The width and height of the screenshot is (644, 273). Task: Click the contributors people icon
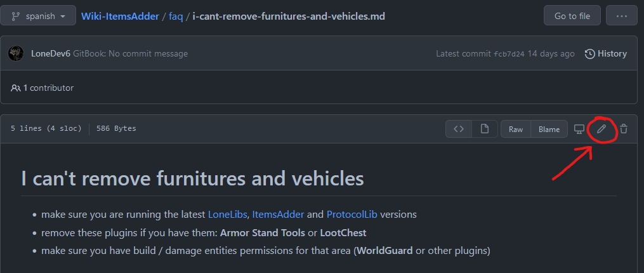point(15,88)
